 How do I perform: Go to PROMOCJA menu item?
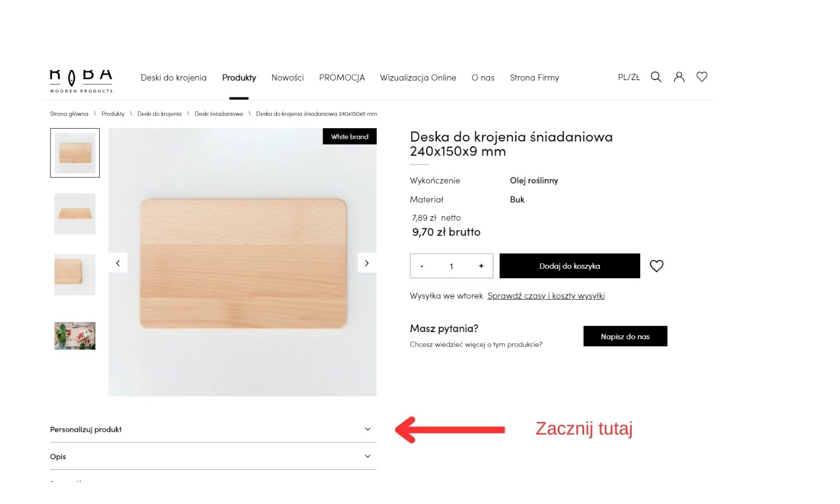342,78
